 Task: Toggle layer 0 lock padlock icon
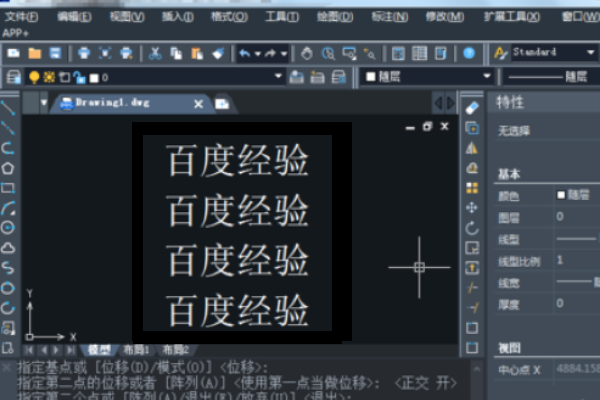[79, 77]
